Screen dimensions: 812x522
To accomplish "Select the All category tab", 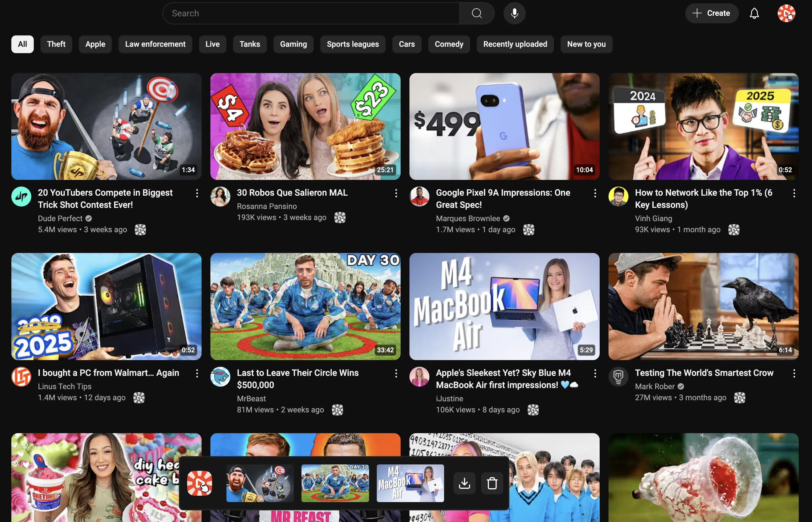I will click(22, 44).
